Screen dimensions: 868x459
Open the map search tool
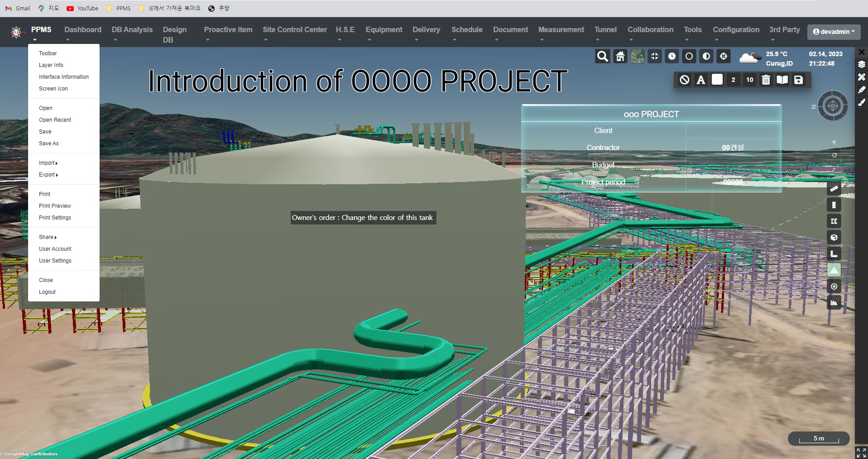[603, 57]
